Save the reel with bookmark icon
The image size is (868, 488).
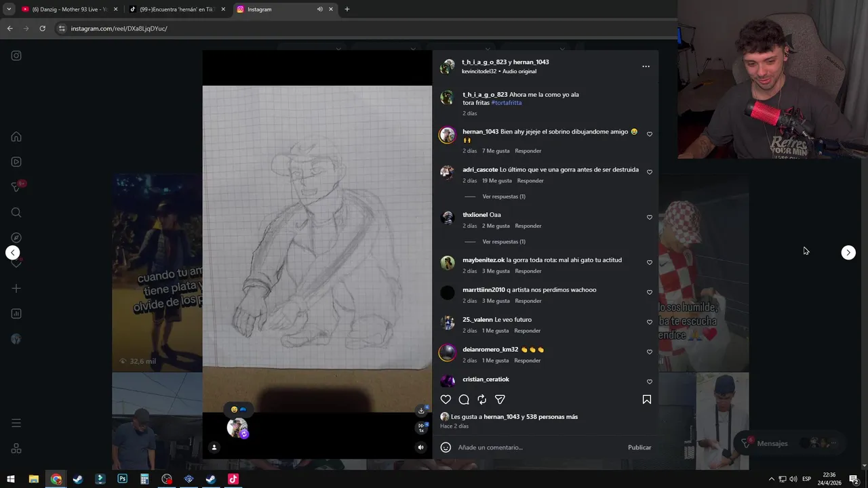pos(647,400)
